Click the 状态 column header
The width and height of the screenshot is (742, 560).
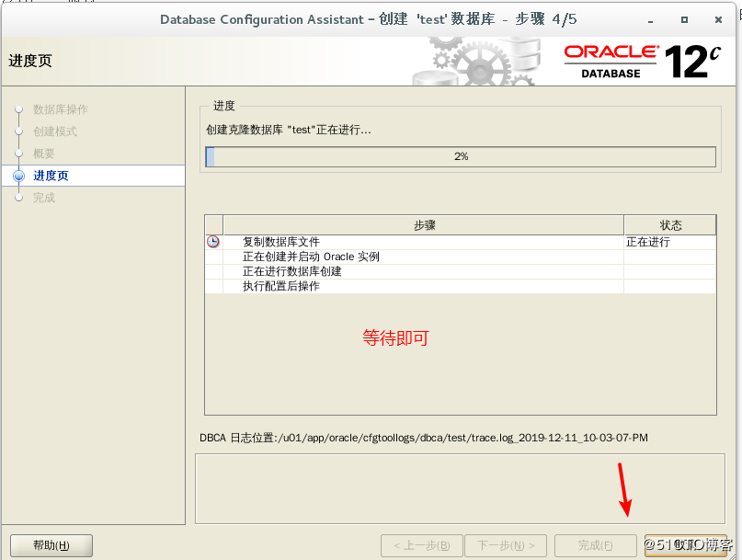tap(670, 225)
